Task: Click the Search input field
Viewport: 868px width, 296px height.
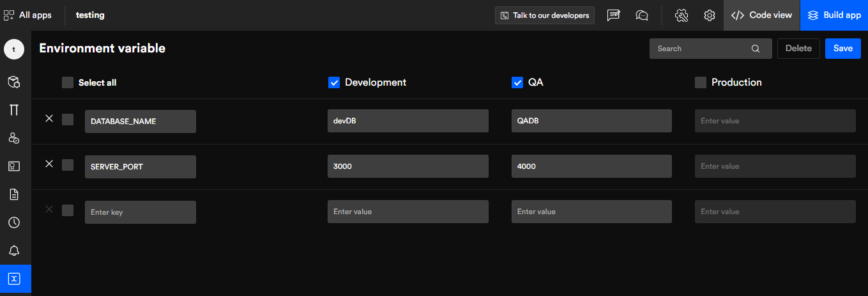Action: tap(711, 49)
